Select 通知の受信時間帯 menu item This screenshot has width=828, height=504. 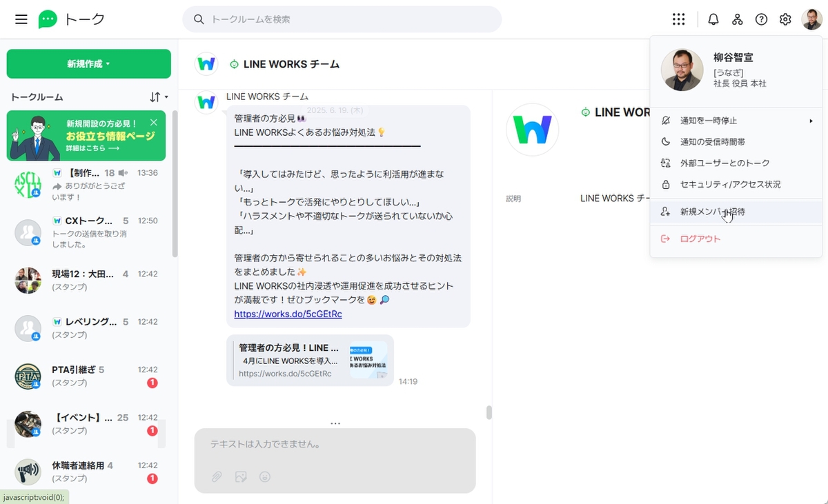[736, 142]
